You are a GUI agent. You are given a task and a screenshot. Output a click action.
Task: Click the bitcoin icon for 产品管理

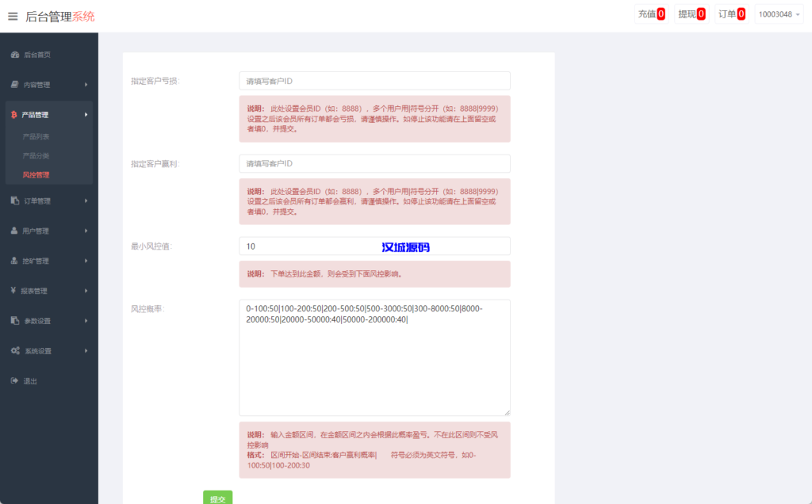tap(14, 115)
